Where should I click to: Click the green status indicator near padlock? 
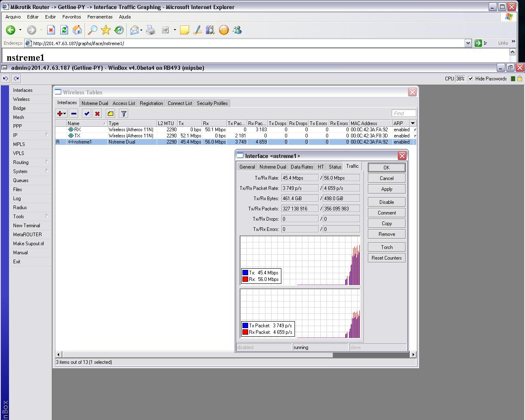tap(513, 78)
